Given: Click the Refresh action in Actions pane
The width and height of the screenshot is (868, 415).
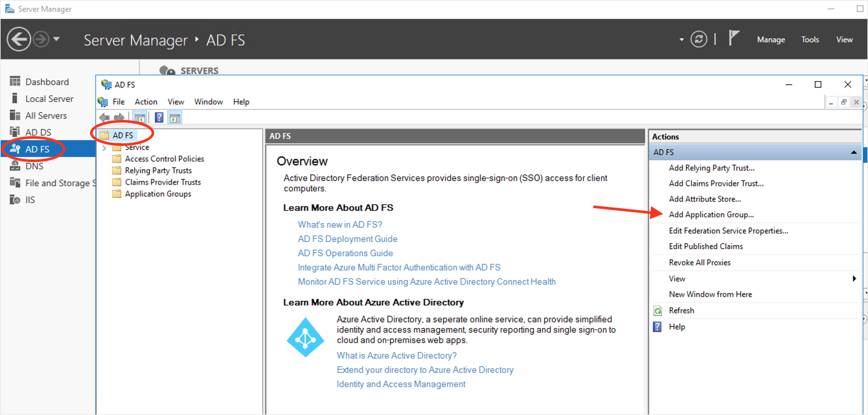Looking at the screenshot, I should pyautogui.click(x=681, y=311).
